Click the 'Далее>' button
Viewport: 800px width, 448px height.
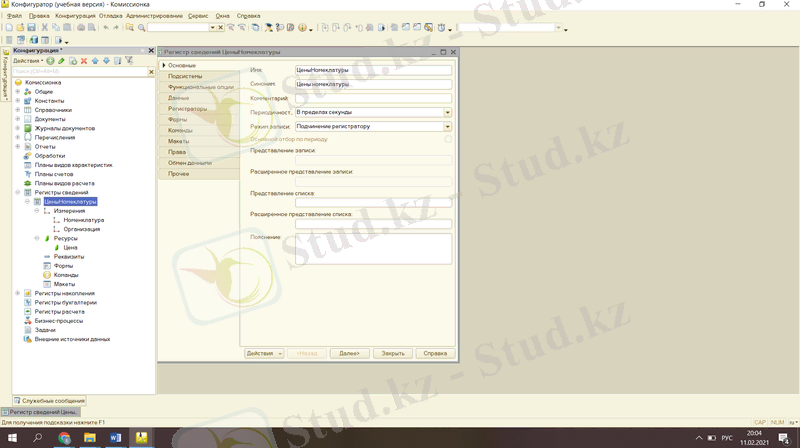point(349,353)
